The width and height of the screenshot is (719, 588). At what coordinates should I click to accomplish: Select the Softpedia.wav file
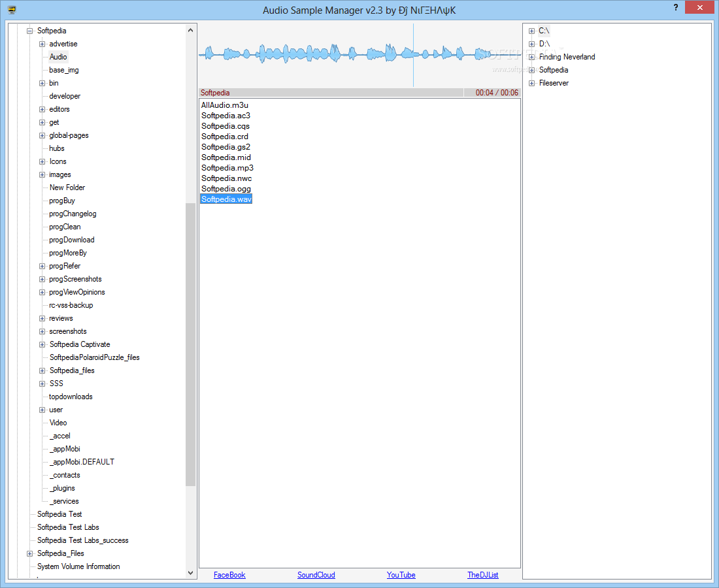pyautogui.click(x=226, y=199)
